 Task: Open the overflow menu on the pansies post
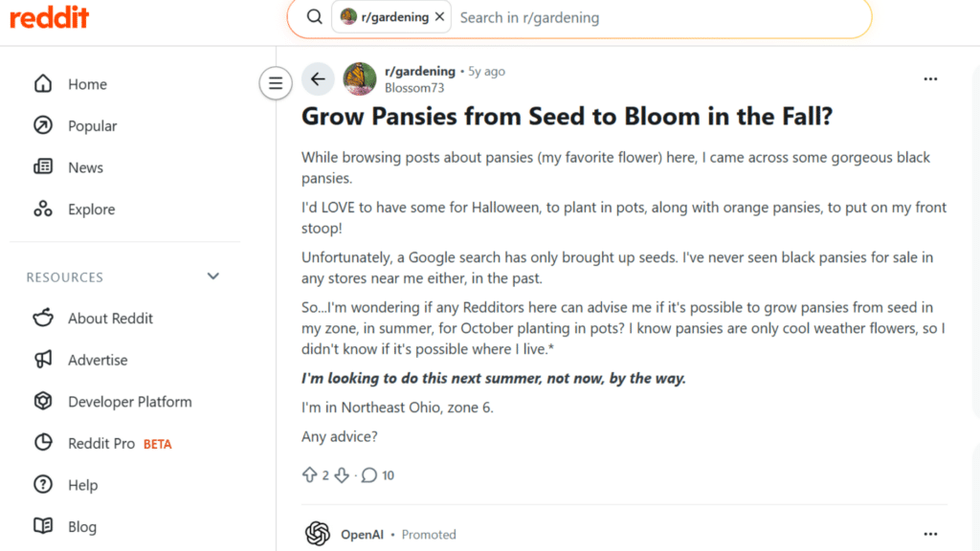930,79
